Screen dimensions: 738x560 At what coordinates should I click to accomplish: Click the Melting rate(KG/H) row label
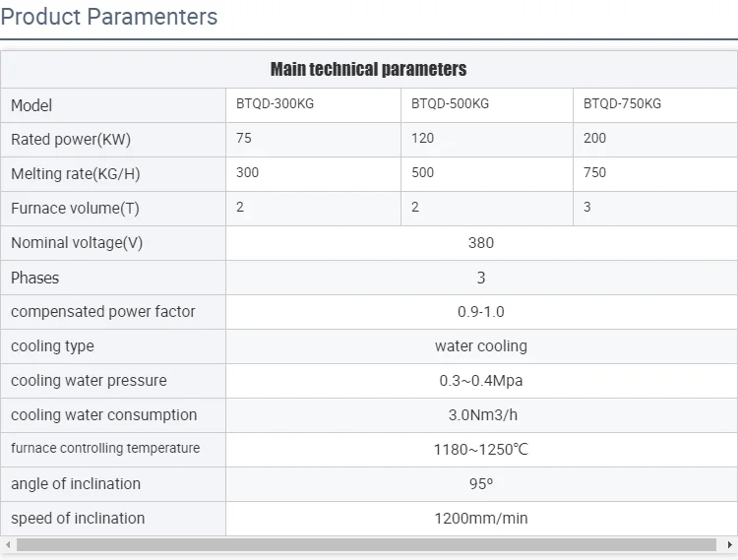click(76, 174)
